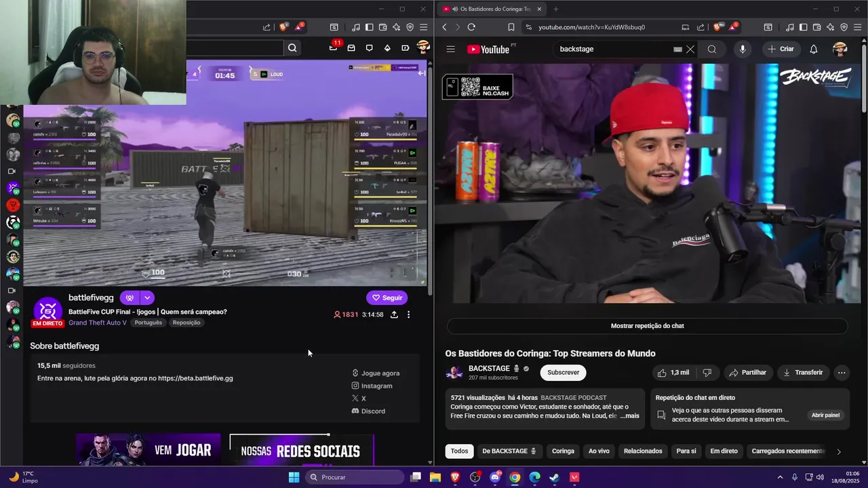This screenshot has height=488, width=868.
Task: Open YouTube notifications bell
Action: coord(814,49)
